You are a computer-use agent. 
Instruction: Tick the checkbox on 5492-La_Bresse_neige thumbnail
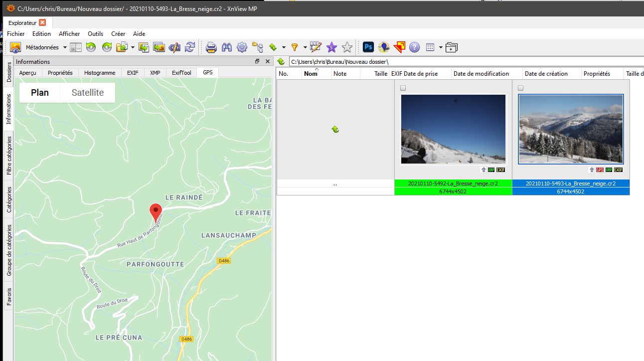[x=403, y=88]
